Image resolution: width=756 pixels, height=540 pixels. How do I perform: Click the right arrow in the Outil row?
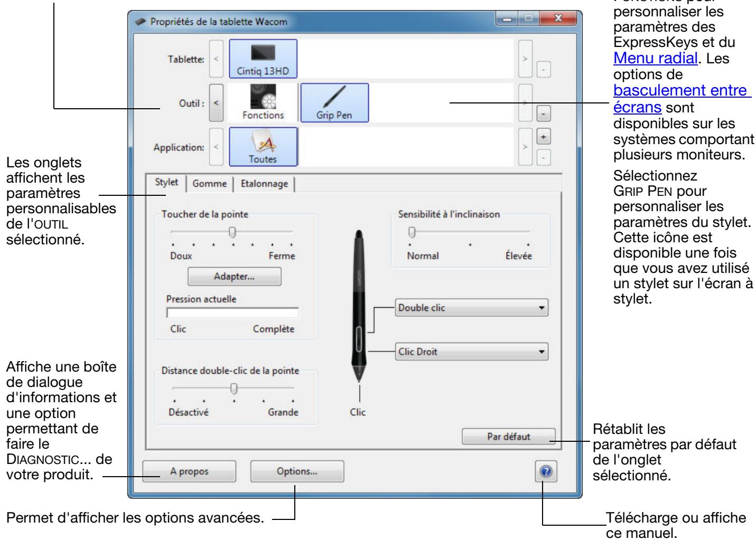tap(525, 102)
